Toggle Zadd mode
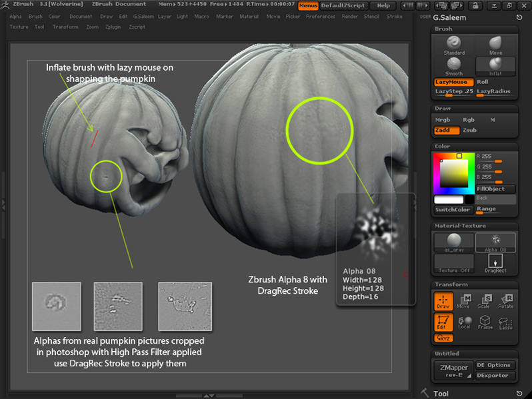This screenshot has width=532, height=399. coord(447,130)
